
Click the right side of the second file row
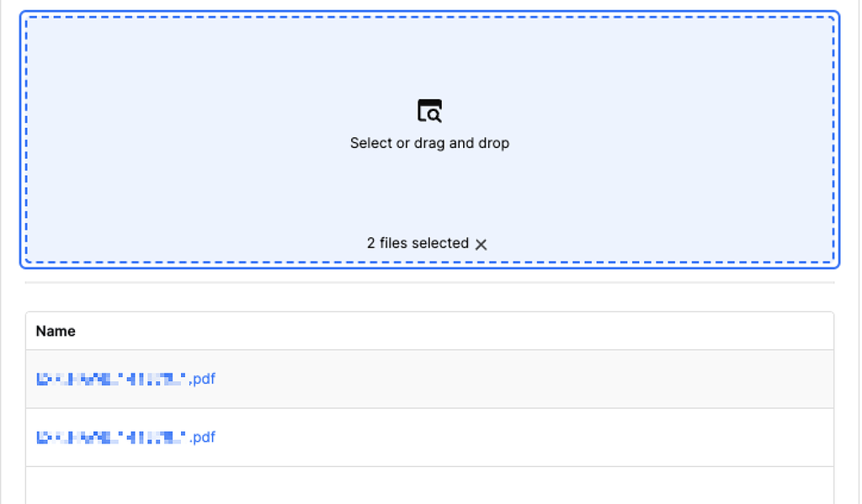[758, 438]
